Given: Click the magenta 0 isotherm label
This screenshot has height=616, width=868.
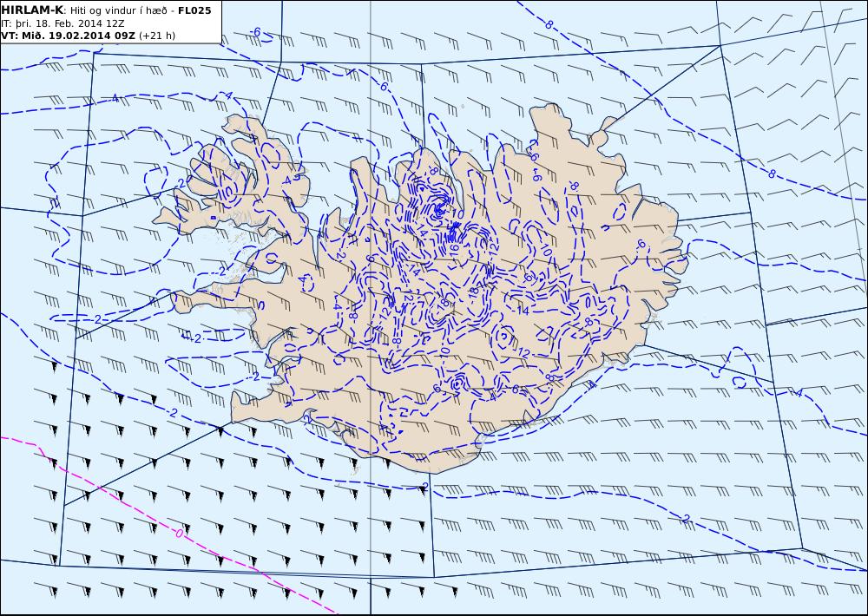Looking at the screenshot, I should click(178, 534).
